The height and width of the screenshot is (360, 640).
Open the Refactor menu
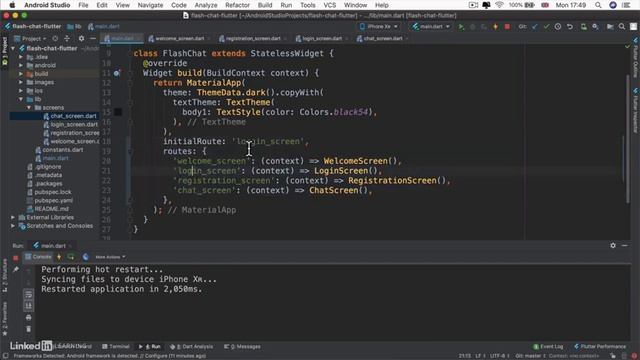237,5
